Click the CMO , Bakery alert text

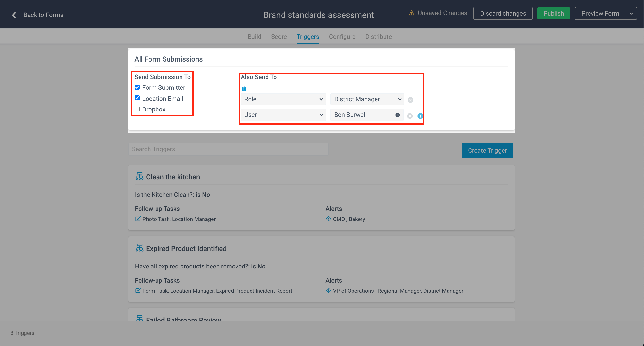tap(349, 219)
